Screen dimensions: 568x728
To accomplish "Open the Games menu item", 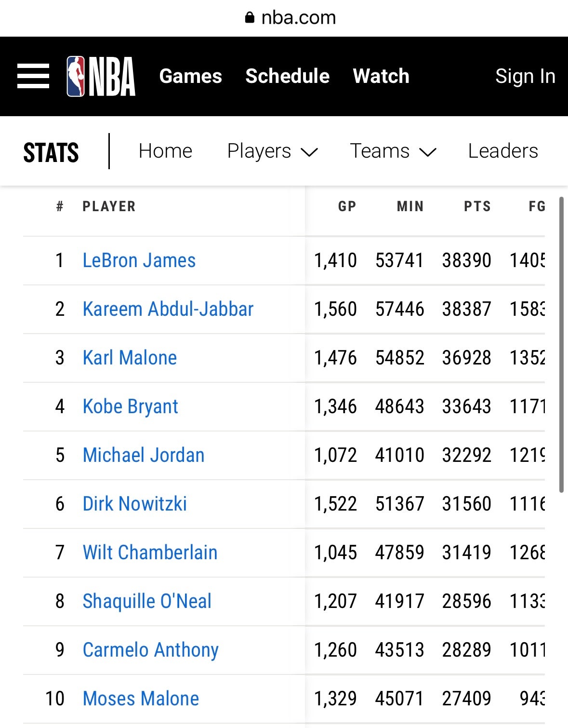I will (191, 76).
